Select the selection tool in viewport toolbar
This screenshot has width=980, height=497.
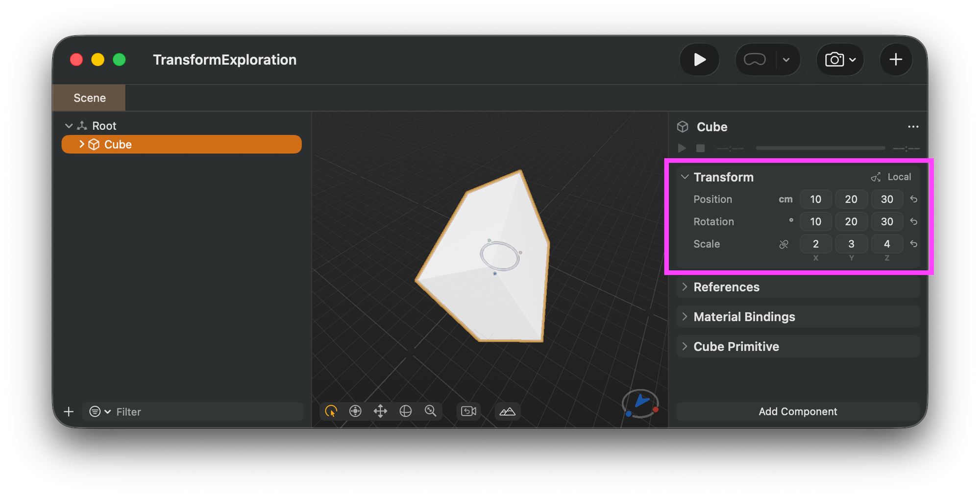[332, 411]
